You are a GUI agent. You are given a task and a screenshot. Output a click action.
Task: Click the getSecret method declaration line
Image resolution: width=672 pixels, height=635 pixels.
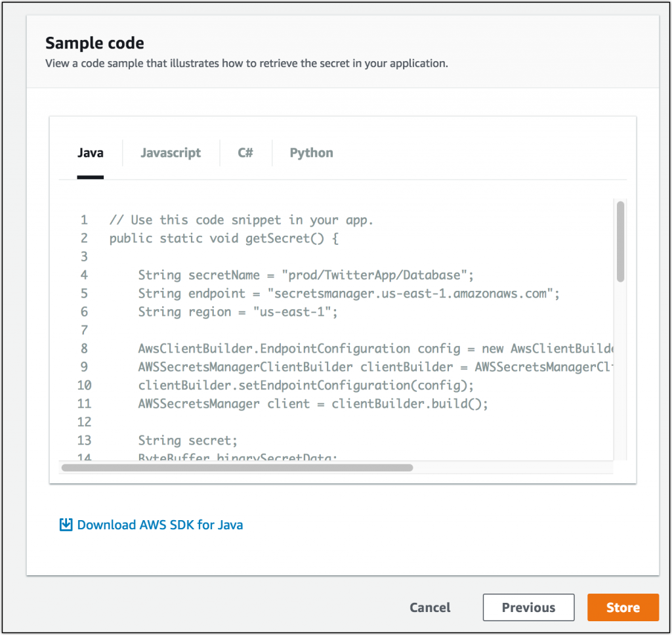pyautogui.click(x=223, y=238)
